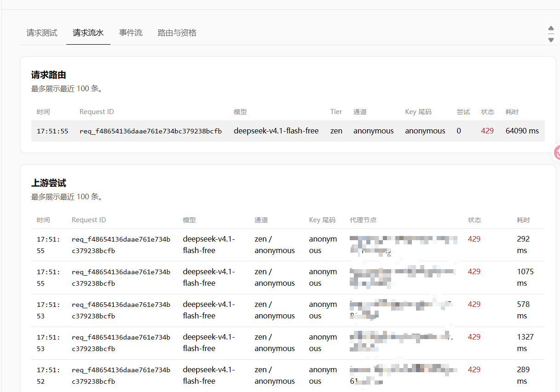Image resolution: width=560 pixels, height=392 pixels.
Task: Click status 429 in the 1075 ms row
Action: click(474, 271)
